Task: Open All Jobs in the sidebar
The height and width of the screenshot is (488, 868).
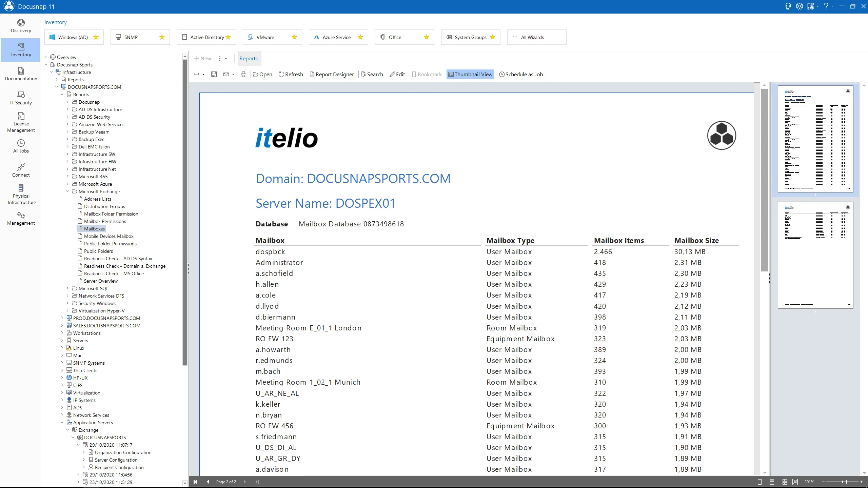Action: click(x=21, y=146)
